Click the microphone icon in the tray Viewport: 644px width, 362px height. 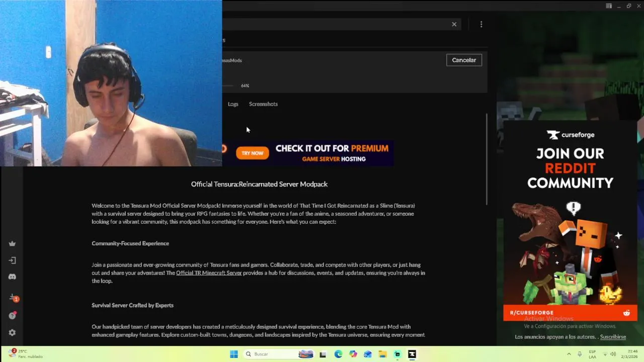(x=580, y=354)
